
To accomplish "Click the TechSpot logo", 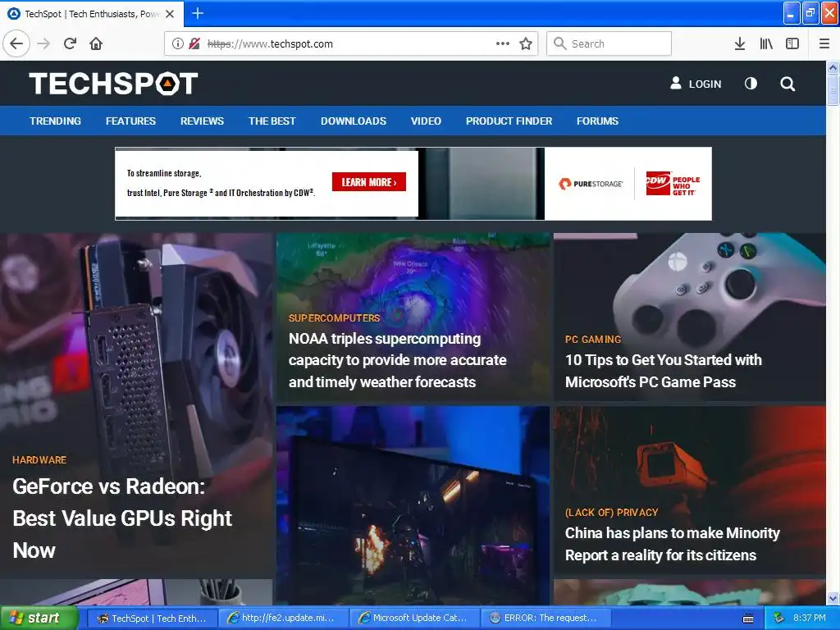I will click(x=113, y=84).
